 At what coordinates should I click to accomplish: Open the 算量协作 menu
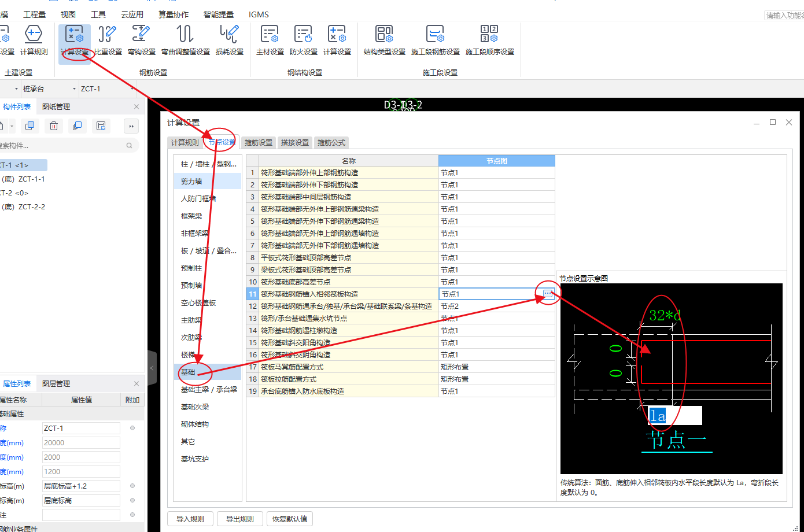point(173,14)
